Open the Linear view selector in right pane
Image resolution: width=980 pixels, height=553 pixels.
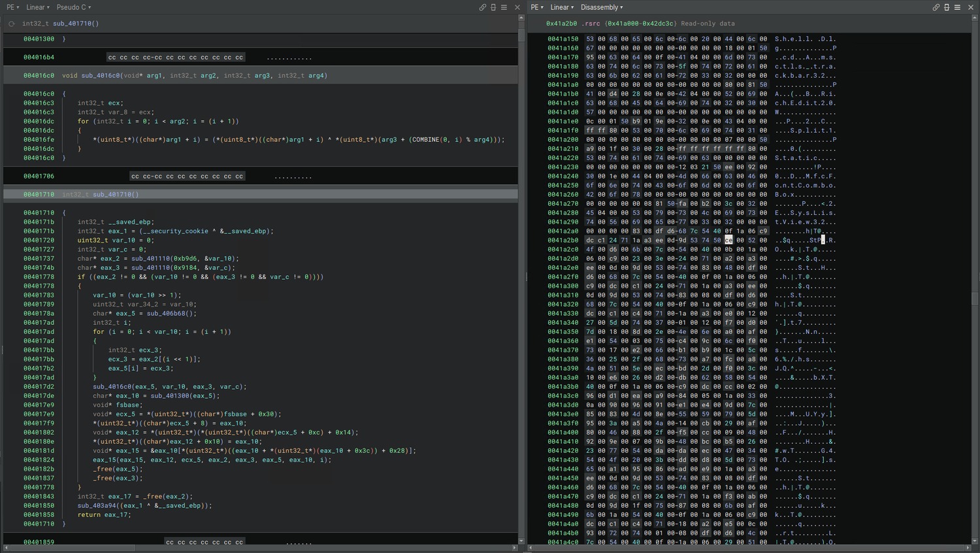(x=561, y=7)
